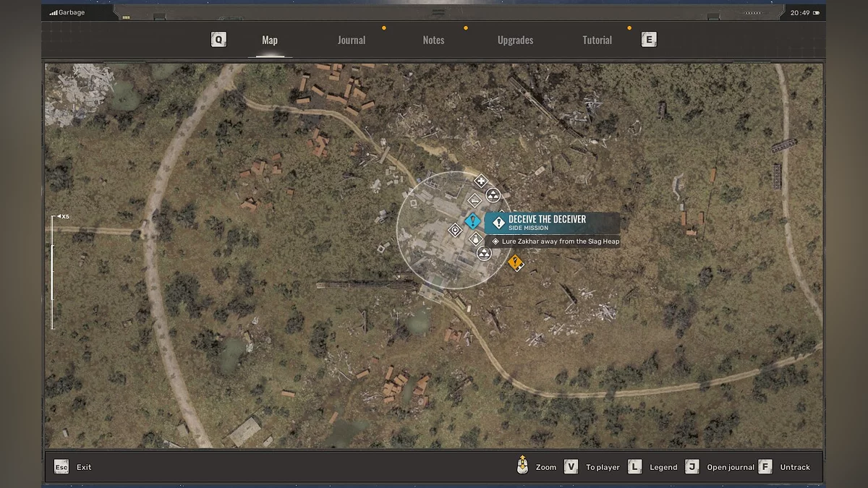The image size is (868, 488).
Task: Click the battery icon beside the clock
Action: 816,12
